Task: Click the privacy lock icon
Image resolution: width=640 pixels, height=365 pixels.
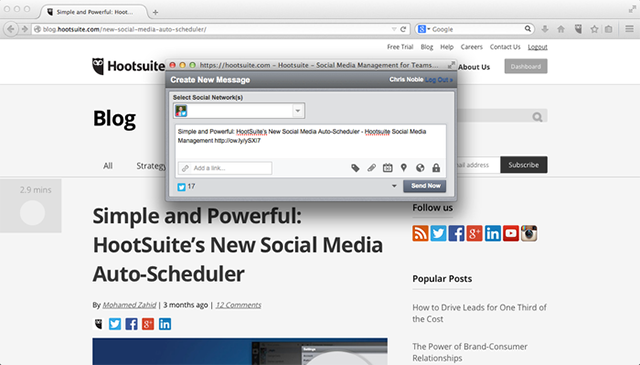Action: [436, 168]
